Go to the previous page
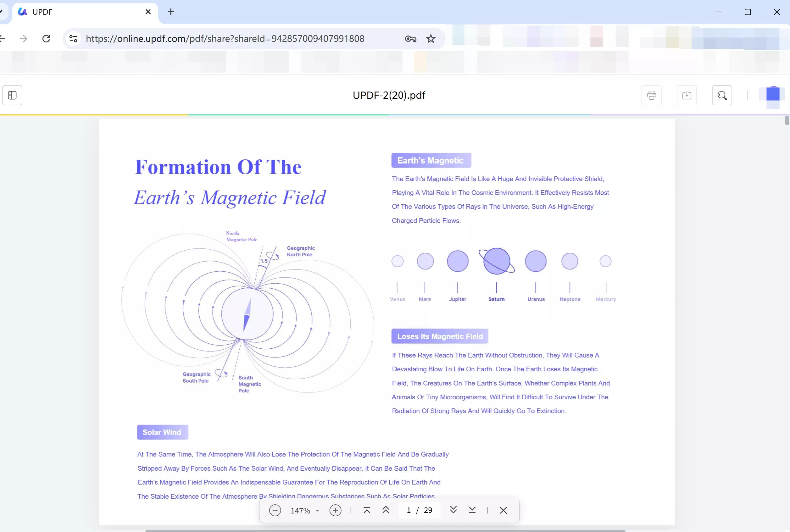Image resolution: width=790 pixels, height=532 pixels. pyautogui.click(x=386, y=510)
